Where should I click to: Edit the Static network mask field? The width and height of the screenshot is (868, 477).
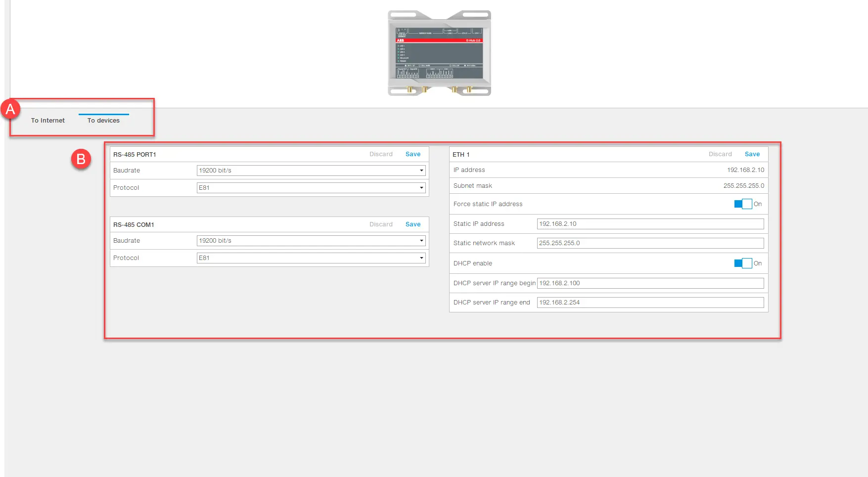coord(650,243)
